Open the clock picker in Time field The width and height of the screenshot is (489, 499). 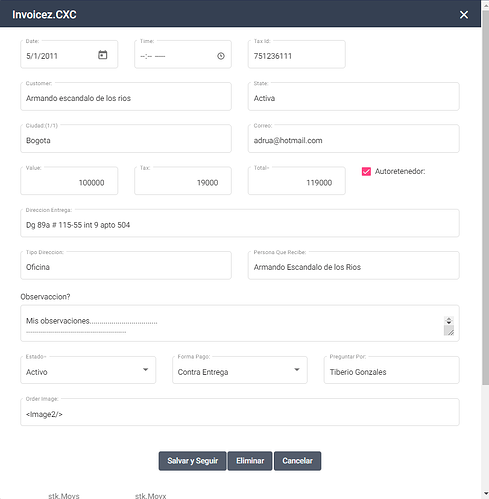point(221,56)
